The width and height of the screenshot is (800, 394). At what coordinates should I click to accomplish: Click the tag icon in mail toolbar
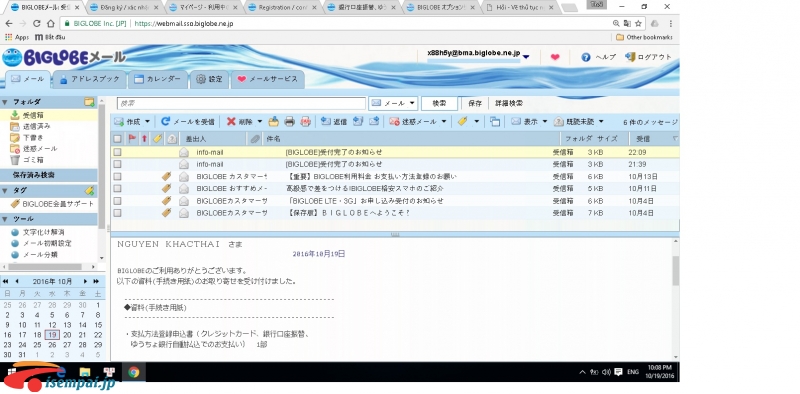tap(462, 121)
